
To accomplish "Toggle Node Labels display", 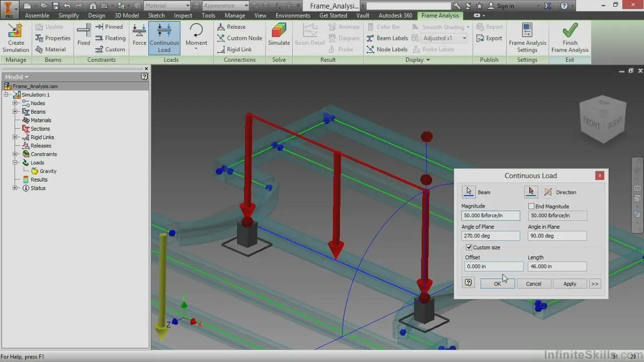I will (387, 49).
